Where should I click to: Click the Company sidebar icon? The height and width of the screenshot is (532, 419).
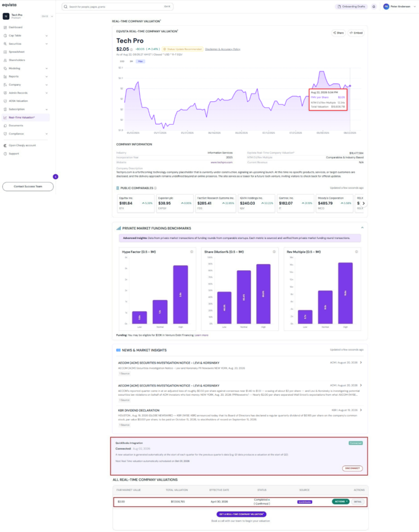point(5,85)
